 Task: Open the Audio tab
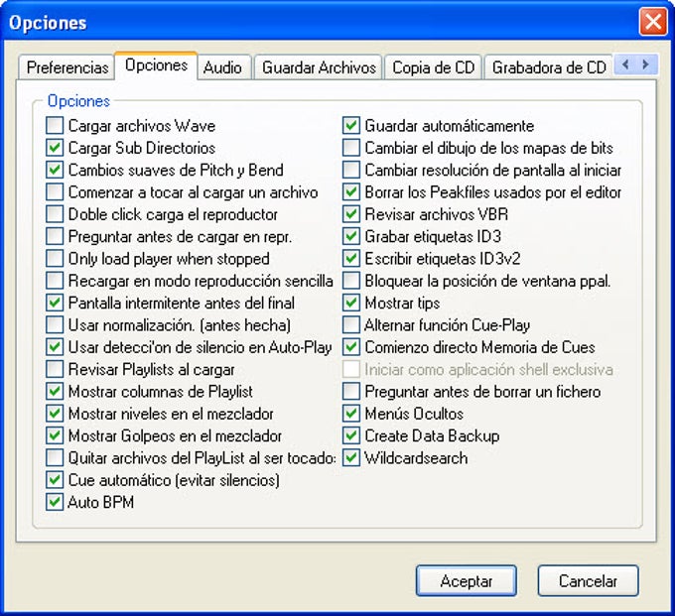click(x=222, y=67)
